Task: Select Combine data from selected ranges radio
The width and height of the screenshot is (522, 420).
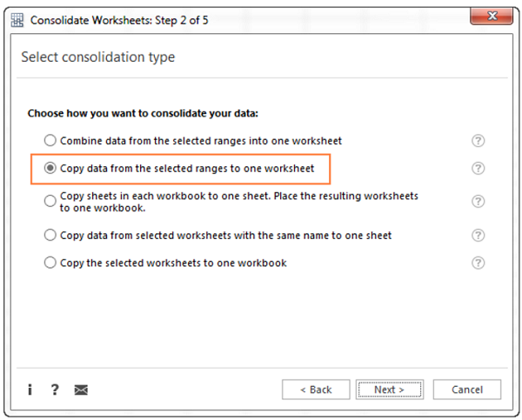Action: tap(50, 141)
